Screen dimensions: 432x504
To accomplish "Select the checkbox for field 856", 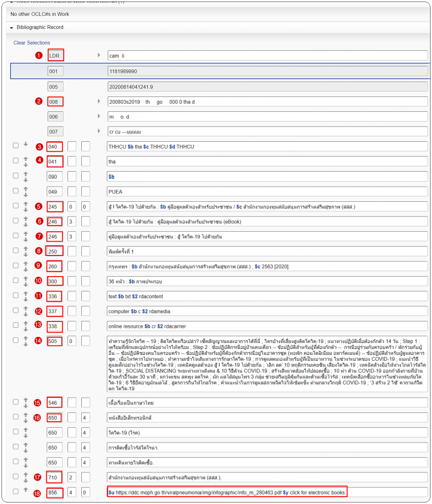I will tap(15, 491).
